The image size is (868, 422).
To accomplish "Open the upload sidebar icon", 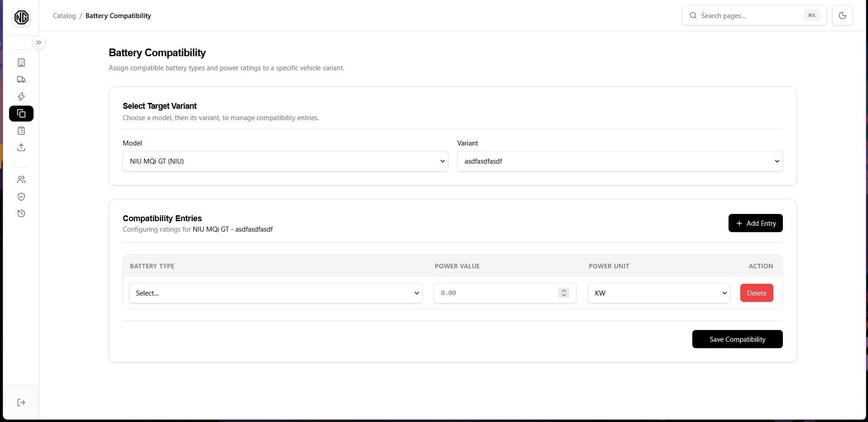I will (21, 147).
